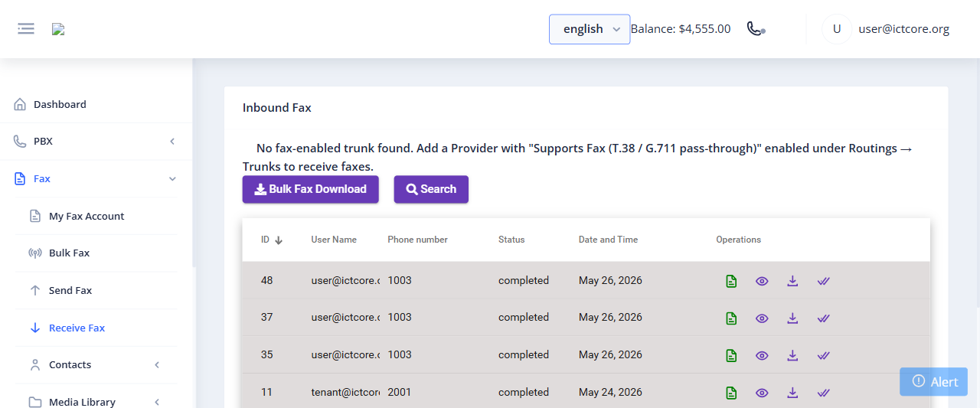Sort table by ID column arrow
The height and width of the screenshot is (408, 980).
tap(279, 240)
